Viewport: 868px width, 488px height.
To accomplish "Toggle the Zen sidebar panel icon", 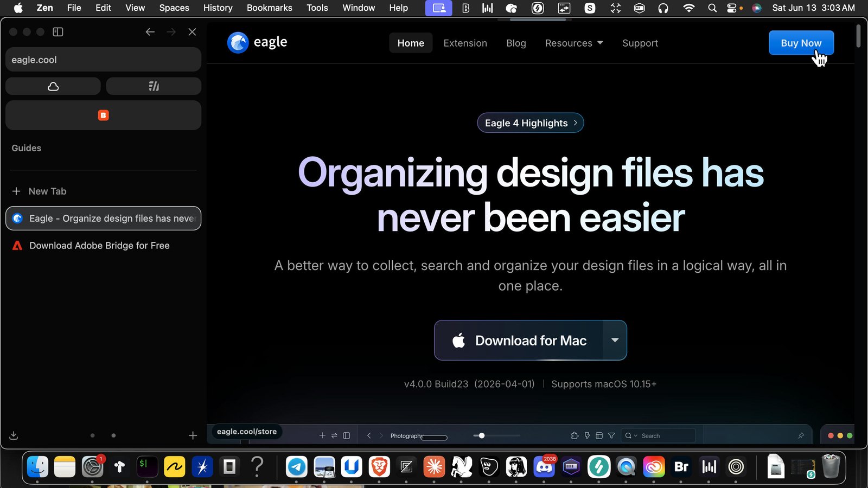I will pyautogui.click(x=58, y=32).
